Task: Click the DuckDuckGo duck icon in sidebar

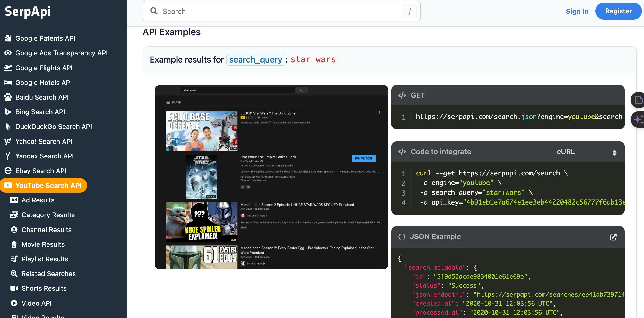Action: pos(8,127)
